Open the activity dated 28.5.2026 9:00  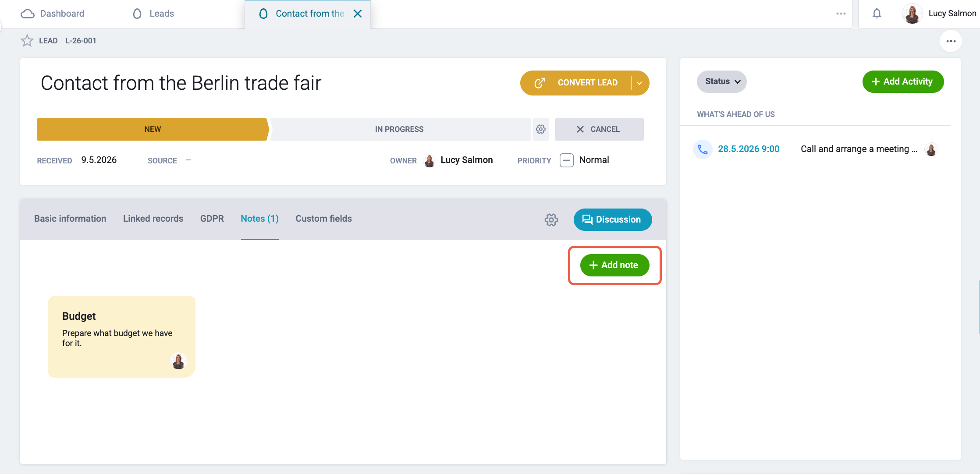[749, 149]
